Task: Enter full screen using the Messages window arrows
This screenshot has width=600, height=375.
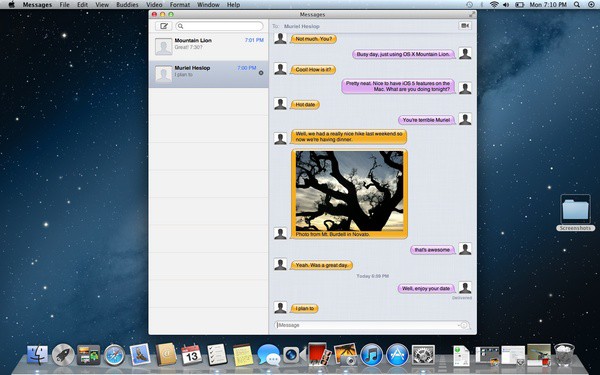Action: point(472,14)
